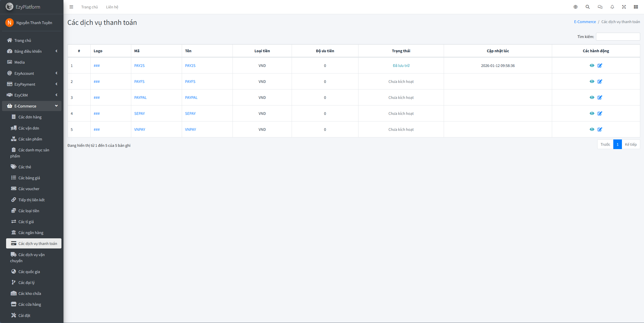Viewport: 644px width, 323px height.
Task: Click the Kế tiếp pagination button
Action: (631, 144)
